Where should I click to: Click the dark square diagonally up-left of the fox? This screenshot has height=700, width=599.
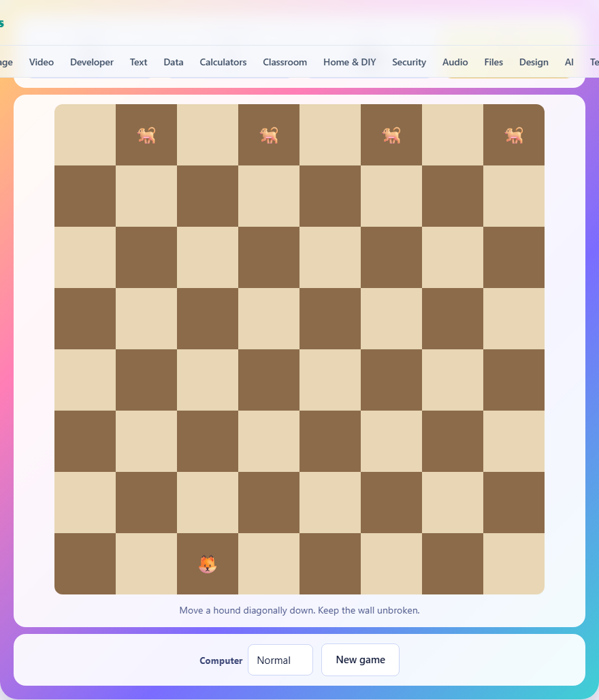point(146,503)
